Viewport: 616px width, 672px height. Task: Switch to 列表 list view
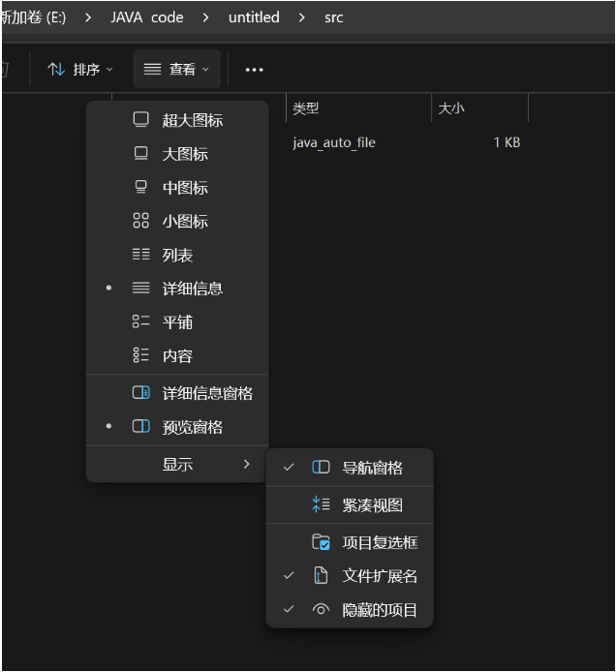click(x=177, y=255)
